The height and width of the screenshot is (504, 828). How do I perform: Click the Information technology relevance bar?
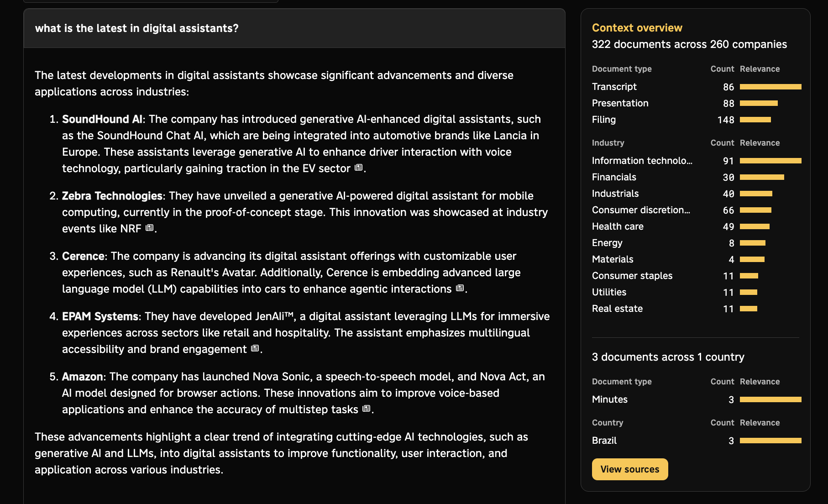[x=770, y=161]
